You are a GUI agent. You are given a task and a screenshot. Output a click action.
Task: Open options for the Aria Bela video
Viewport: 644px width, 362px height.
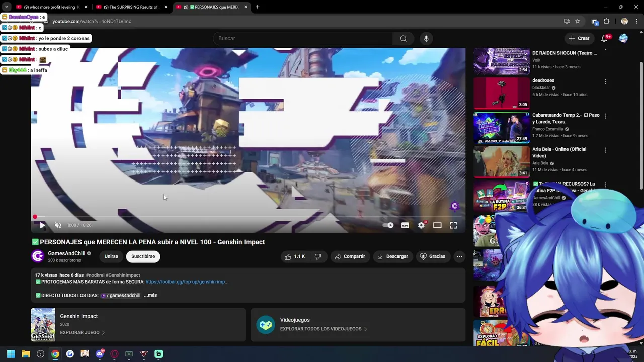(x=606, y=150)
